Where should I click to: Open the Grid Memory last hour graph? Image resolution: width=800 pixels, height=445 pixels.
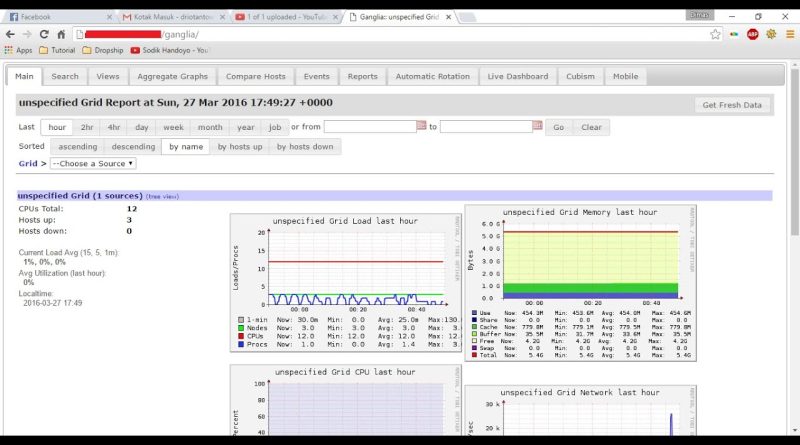coord(581,283)
